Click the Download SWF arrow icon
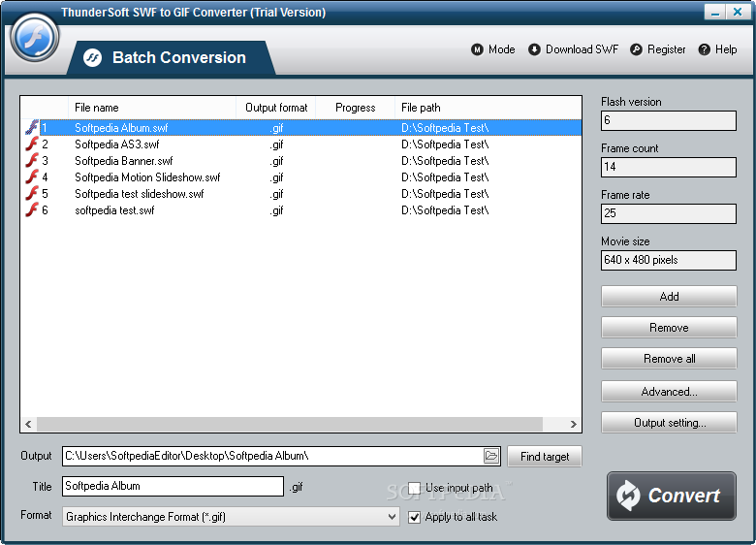The height and width of the screenshot is (545, 756). [x=534, y=49]
